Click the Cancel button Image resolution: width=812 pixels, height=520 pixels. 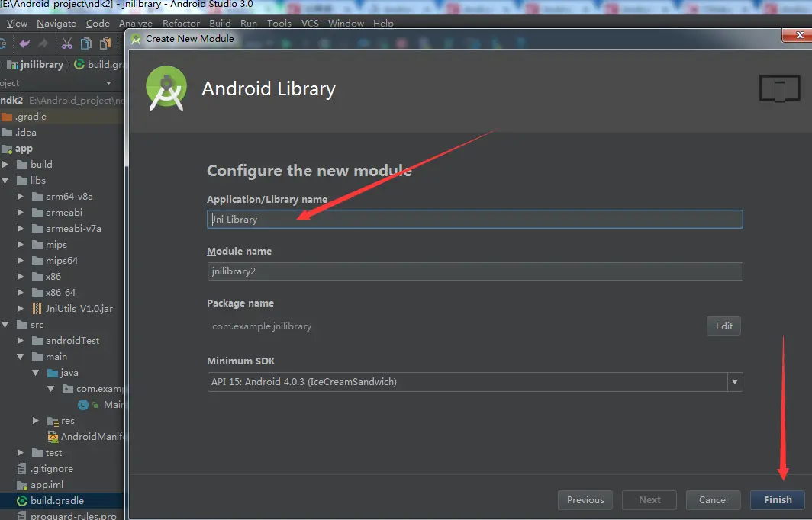[713, 500]
